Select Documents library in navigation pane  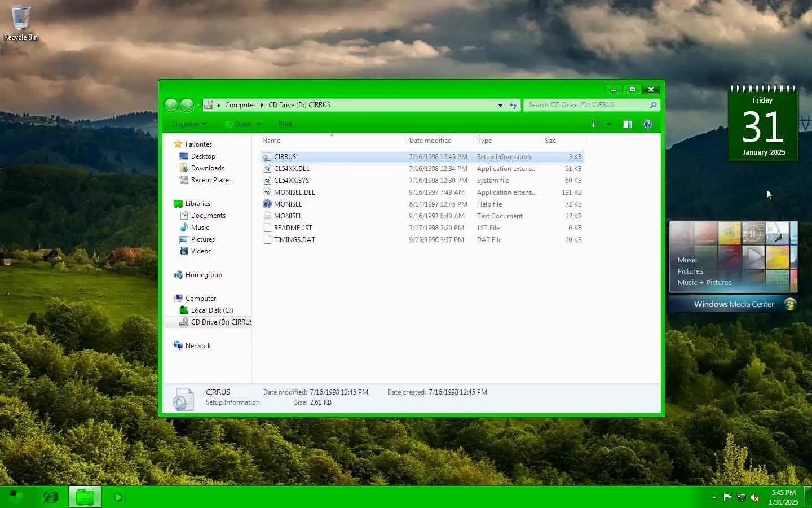[x=208, y=216]
